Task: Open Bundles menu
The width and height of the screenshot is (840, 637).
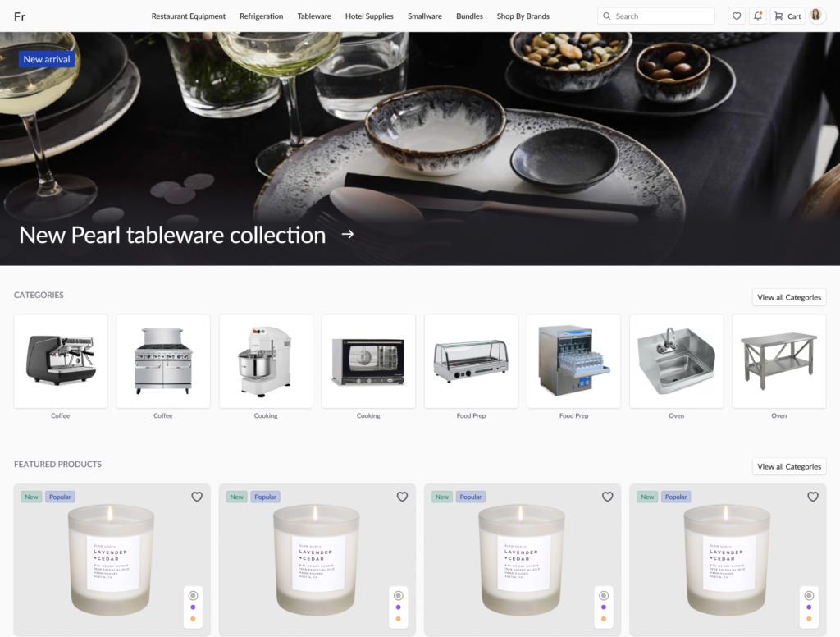Action: (x=469, y=16)
